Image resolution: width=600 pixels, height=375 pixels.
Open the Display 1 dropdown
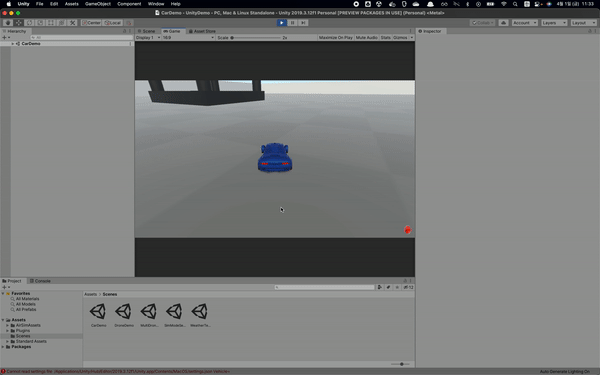[148, 38]
